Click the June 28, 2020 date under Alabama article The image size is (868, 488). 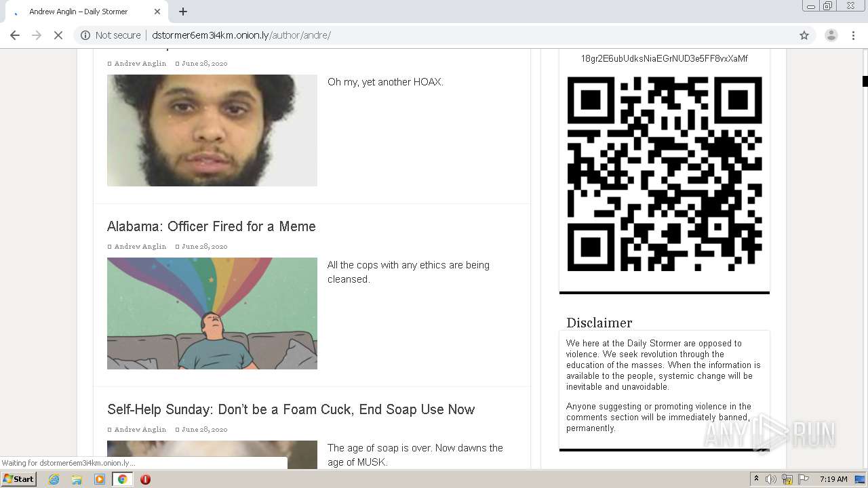click(205, 247)
